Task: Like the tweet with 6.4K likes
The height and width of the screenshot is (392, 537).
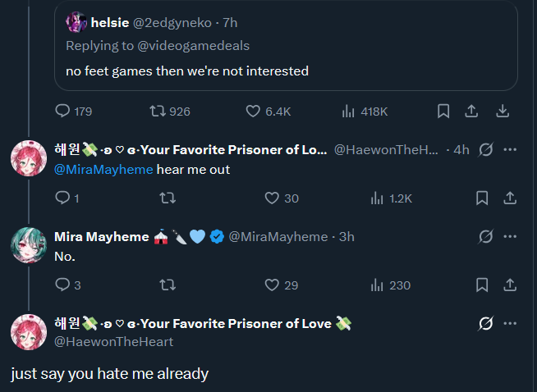Action: [x=255, y=111]
